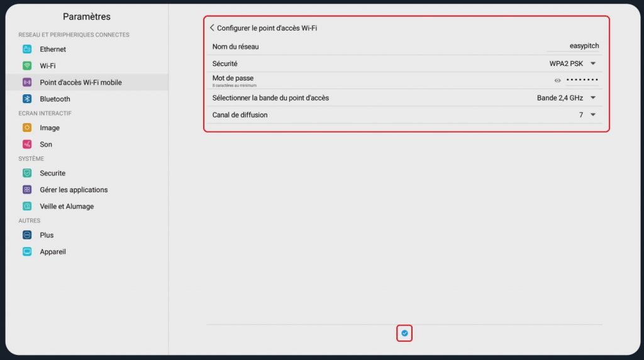
Task: Show password with the eye icon
Action: click(x=557, y=80)
